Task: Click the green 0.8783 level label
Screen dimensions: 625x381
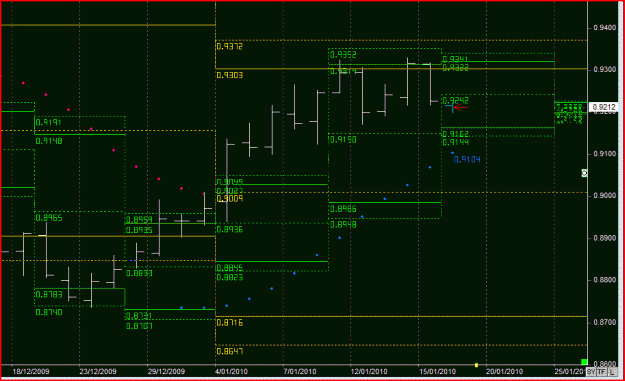Action: pyautogui.click(x=49, y=295)
